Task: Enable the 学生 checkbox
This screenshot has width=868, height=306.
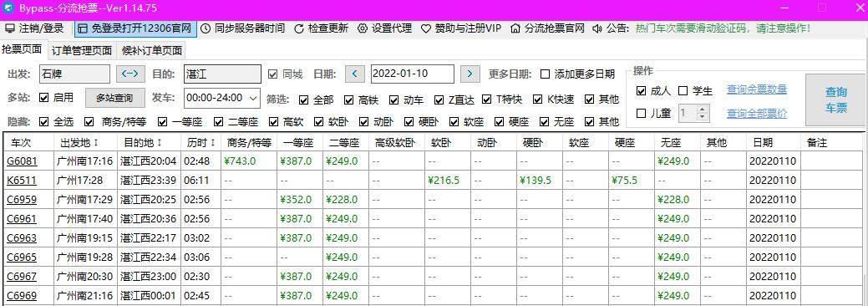Action: [x=683, y=91]
